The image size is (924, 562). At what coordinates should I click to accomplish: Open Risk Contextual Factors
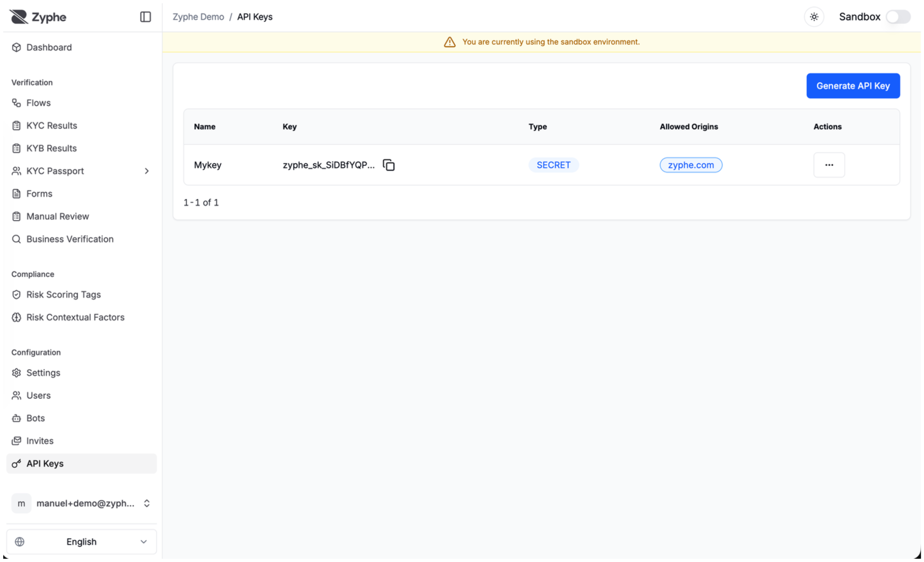tap(82, 318)
